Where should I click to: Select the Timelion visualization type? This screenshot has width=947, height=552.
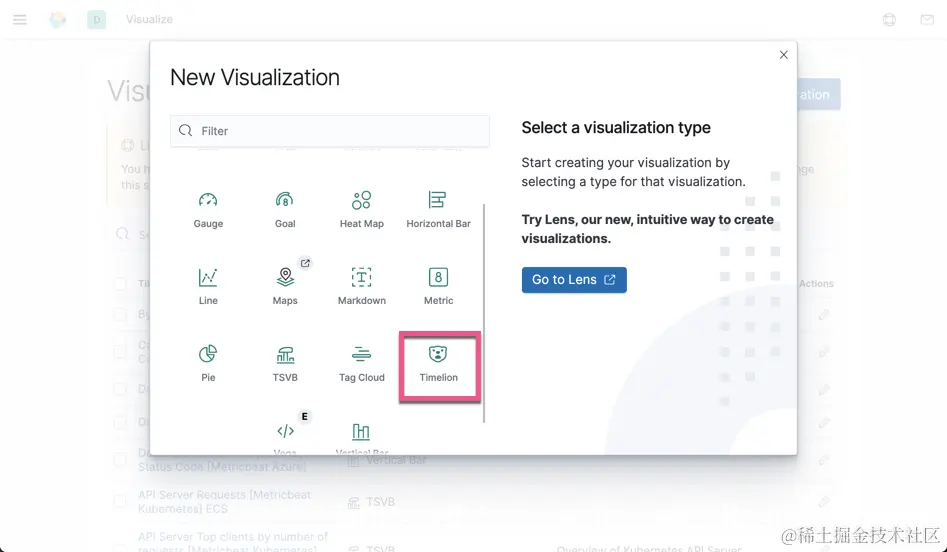[x=438, y=364]
